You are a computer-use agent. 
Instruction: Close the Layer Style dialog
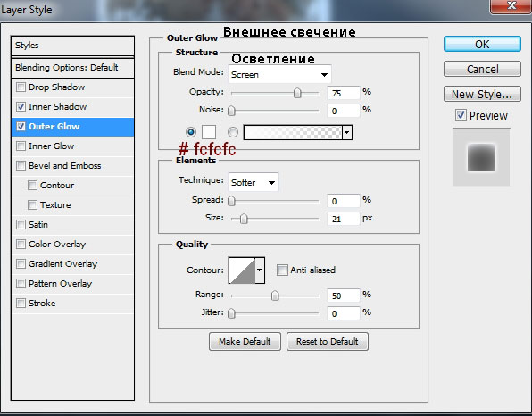tap(511, 6)
